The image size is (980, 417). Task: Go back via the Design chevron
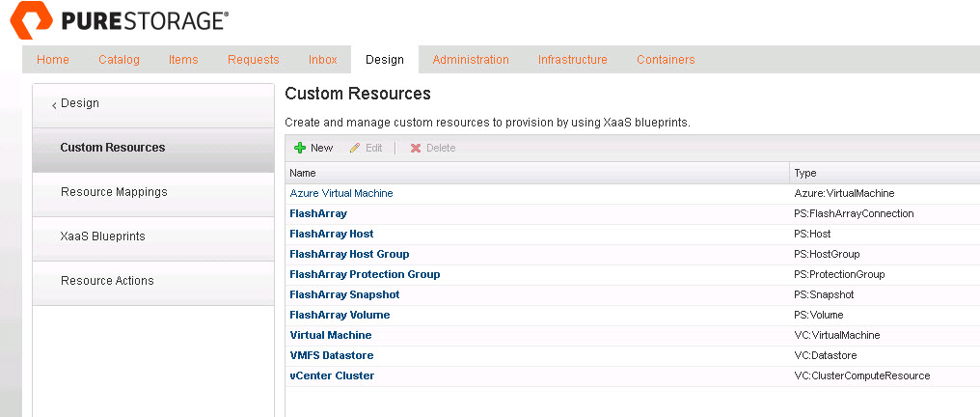(x=54, y=105)
